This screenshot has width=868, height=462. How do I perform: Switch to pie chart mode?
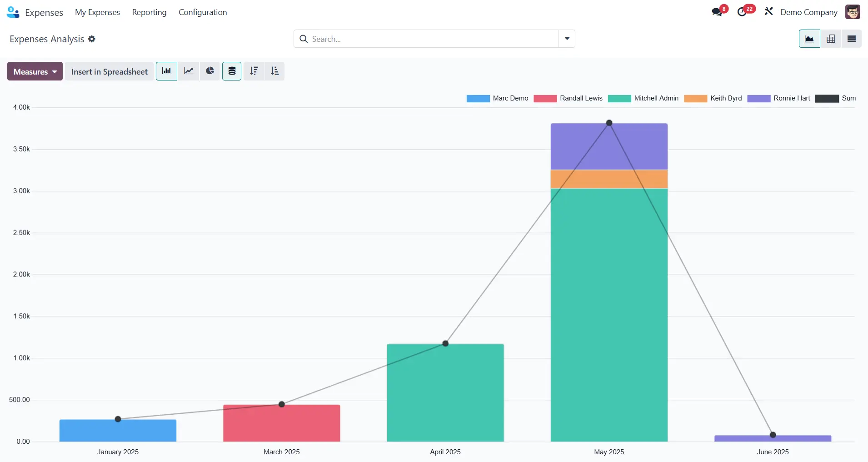tap(210, 71)
